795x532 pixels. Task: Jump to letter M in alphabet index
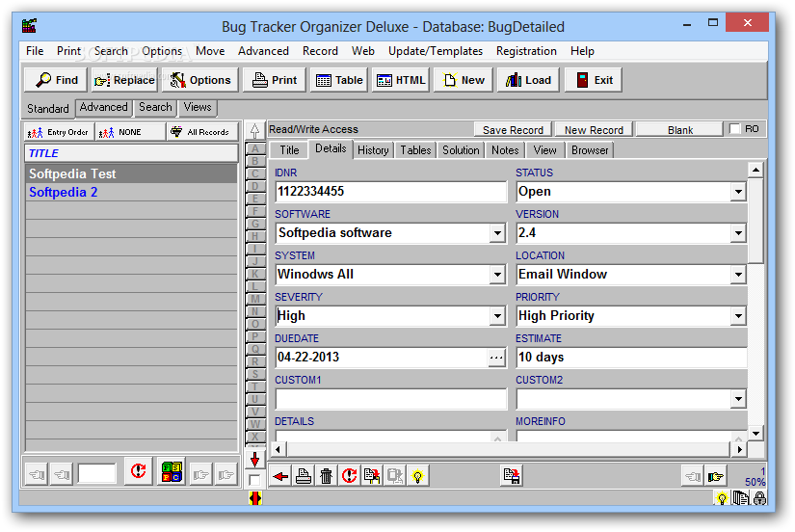pos(255,299)
